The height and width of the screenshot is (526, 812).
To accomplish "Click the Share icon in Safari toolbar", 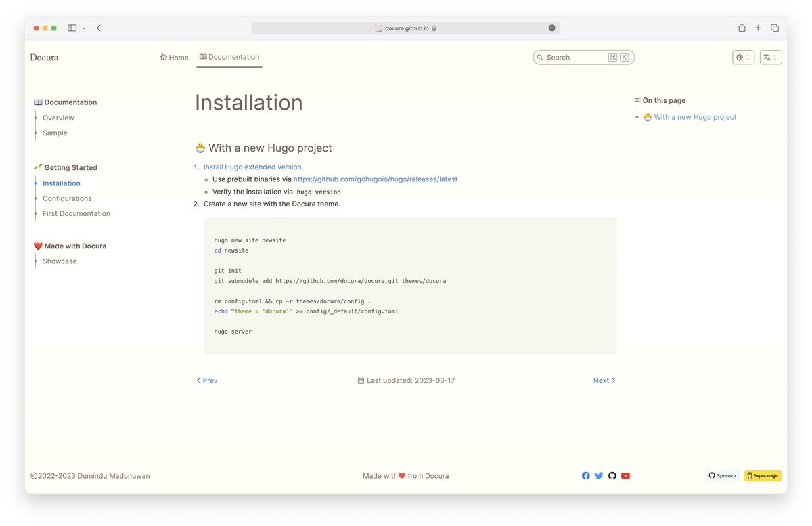I will (742, 28).
